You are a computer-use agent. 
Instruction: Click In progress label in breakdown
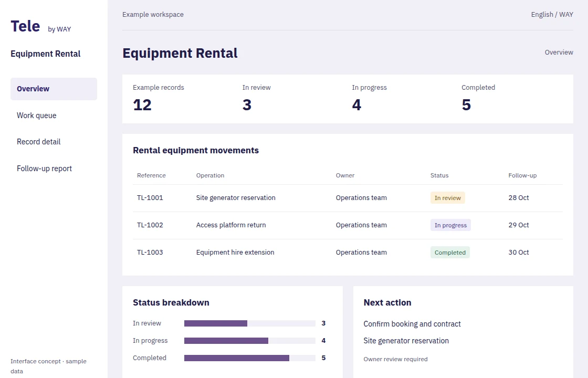pos(150,341)
